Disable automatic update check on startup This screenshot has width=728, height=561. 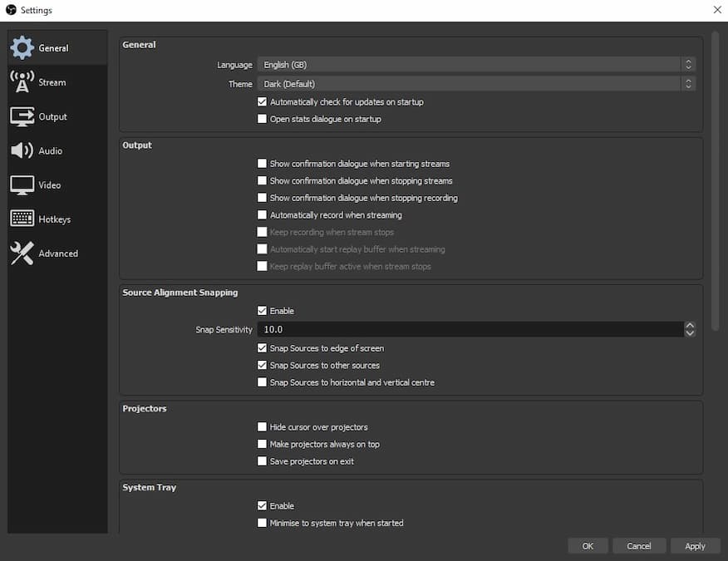pyautogui.click(x=262, y=101)
